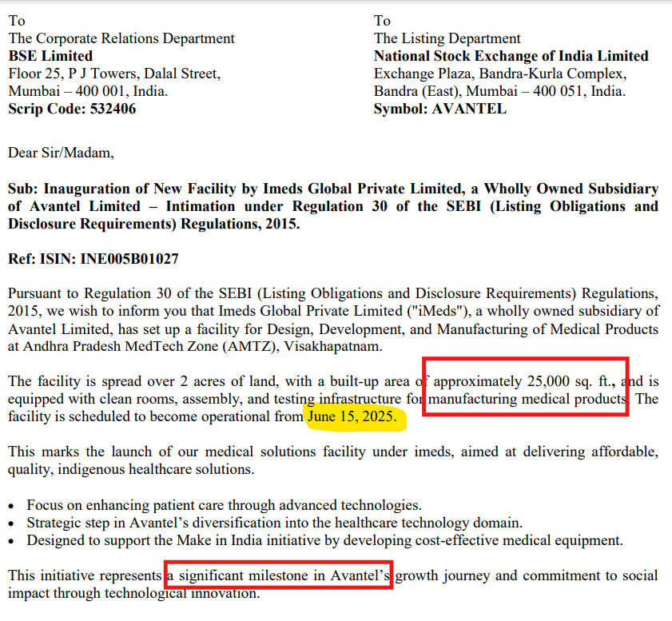This screenshot has height=621, width=672.
Task: Click the yellow-highlighted "June 15, 2025" date
Action: tap(352, 417)
